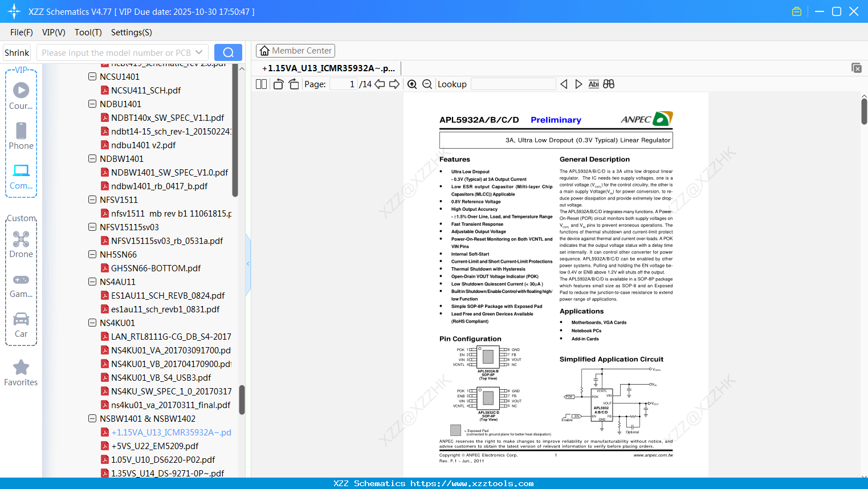Click the blue magnifier search button

click(x=228, y=52)
